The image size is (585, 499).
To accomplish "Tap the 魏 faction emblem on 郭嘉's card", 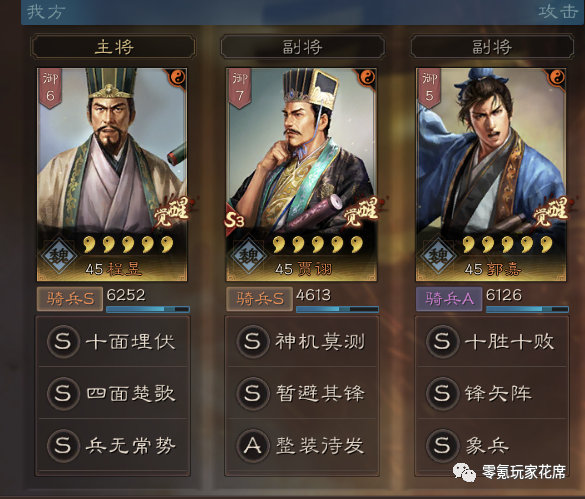I will [438, 256].
